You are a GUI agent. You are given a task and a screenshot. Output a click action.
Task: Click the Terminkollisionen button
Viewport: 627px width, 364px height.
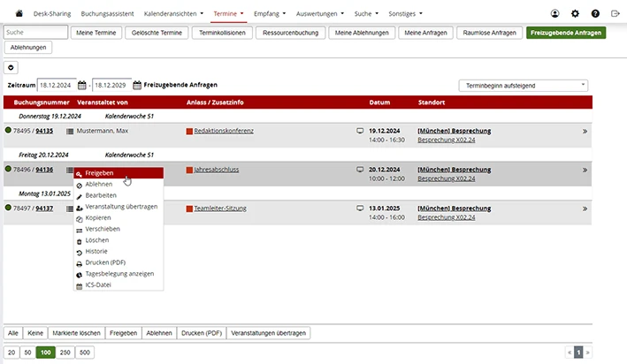(x=222, y=33)
